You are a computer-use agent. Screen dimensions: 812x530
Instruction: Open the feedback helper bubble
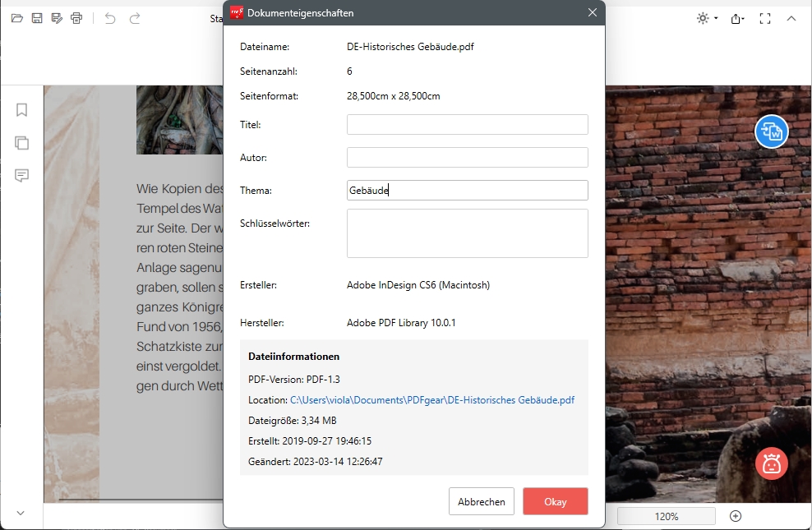tap(770, 463)
